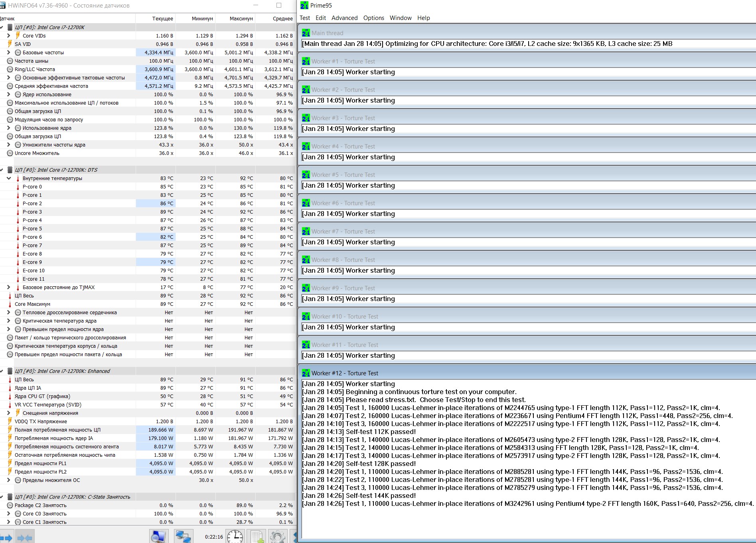Select the E-core 11 temperature row
Image resolution: width=756 pixels, height=543 pixels.
click(x=148, y=279)
